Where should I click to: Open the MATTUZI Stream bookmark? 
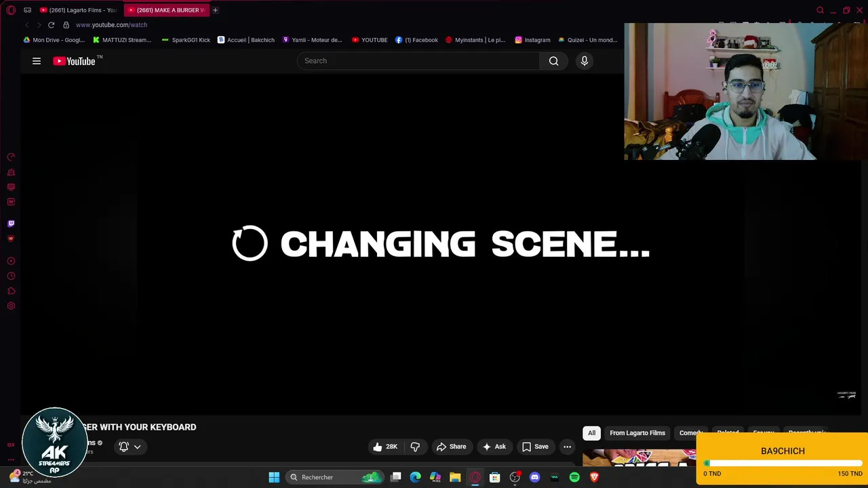122,40
